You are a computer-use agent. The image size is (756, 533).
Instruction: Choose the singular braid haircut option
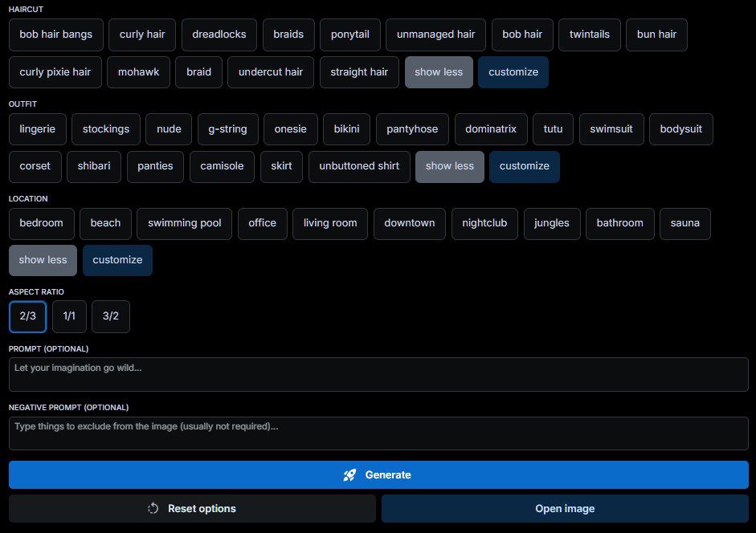pyautogui.click(x=198, y=72)
